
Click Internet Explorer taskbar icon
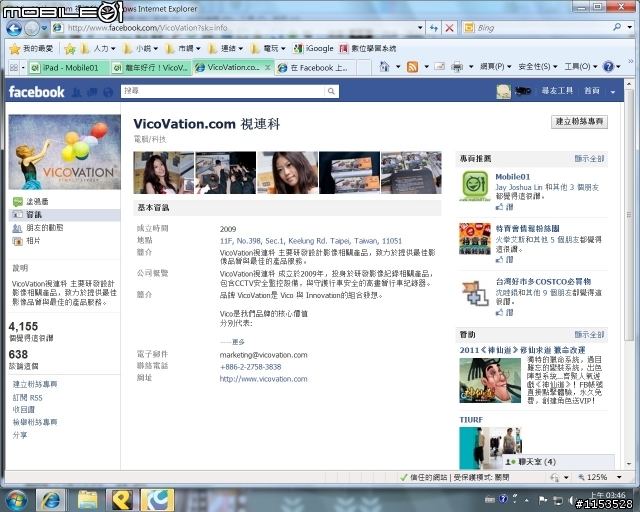tap(51, 500)
